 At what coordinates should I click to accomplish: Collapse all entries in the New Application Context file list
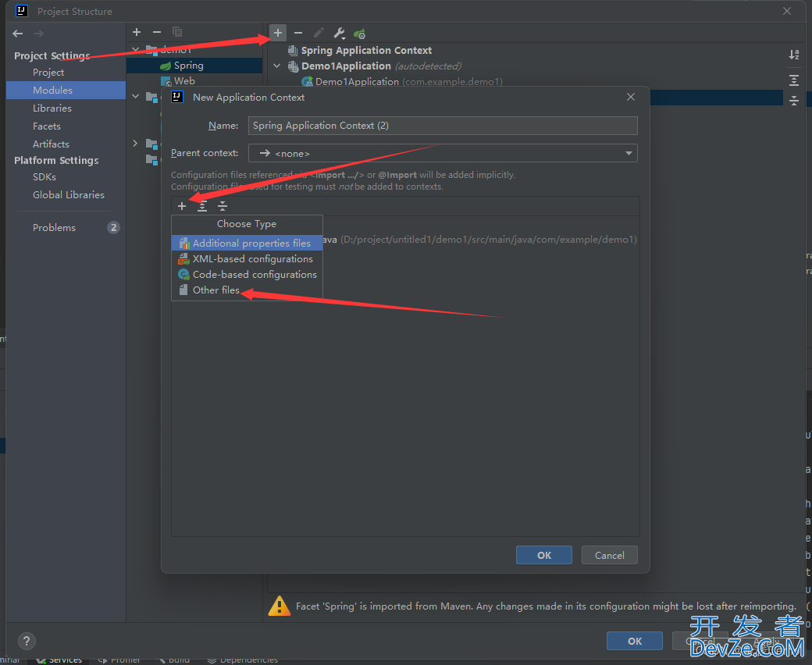tap(223, 207)
